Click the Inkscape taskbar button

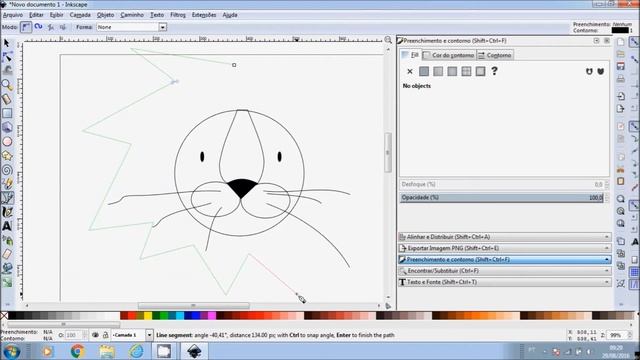point(194,351)
